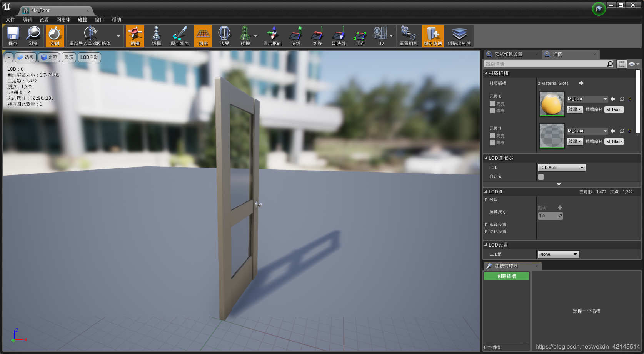Click Bake Out Materials (烘焙出材质) icon
644x354 pixels.
tap(459, 36)
